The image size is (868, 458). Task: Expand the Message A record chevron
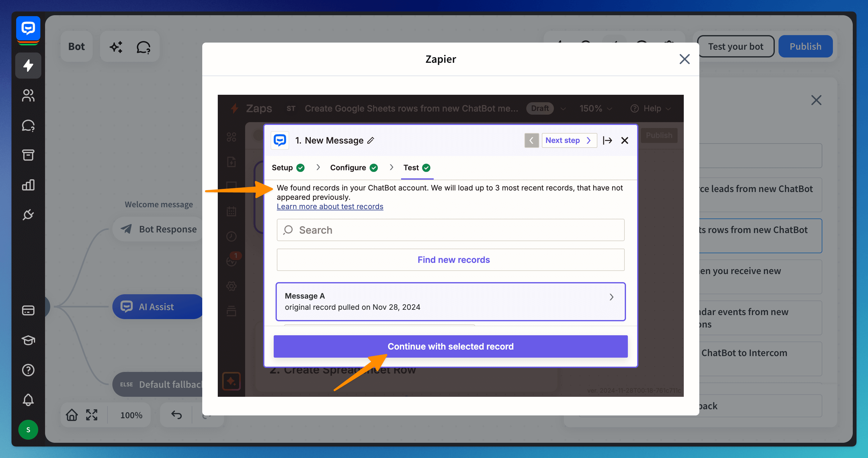click(611, 297)
